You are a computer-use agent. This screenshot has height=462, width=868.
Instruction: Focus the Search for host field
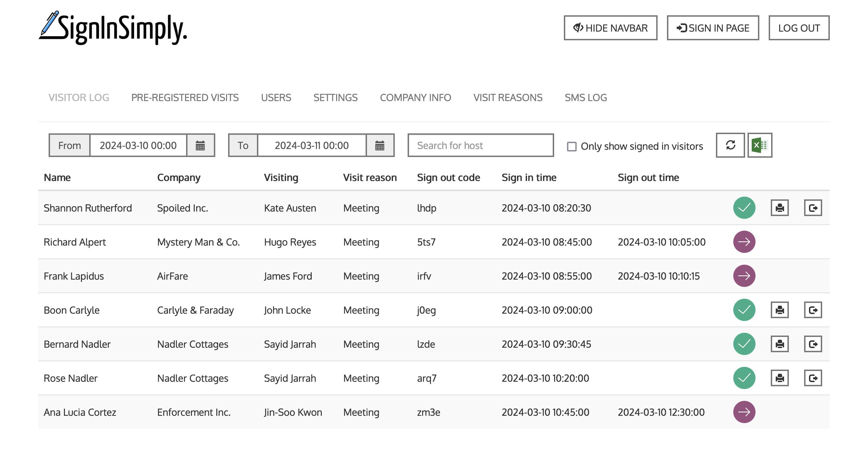pyautogui.click(x=481, y=145)
